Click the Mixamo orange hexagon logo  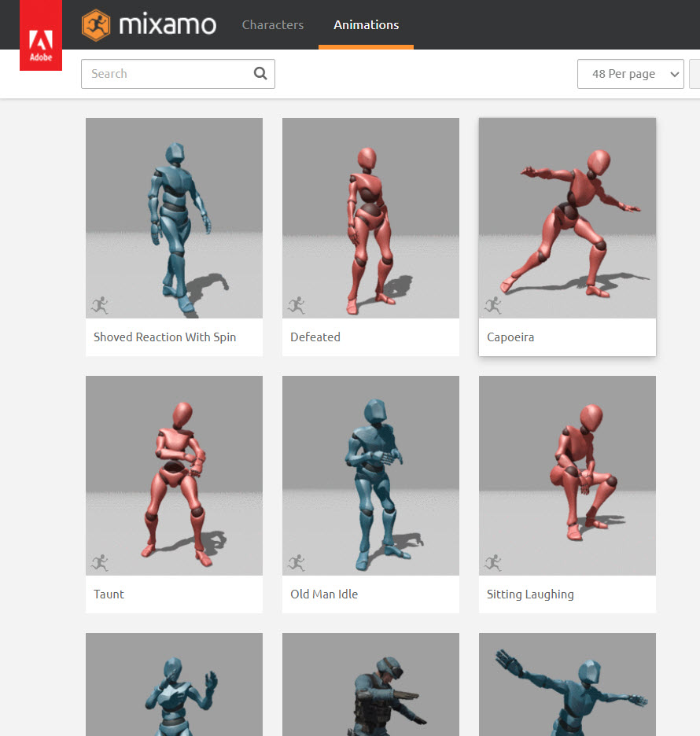96,25
